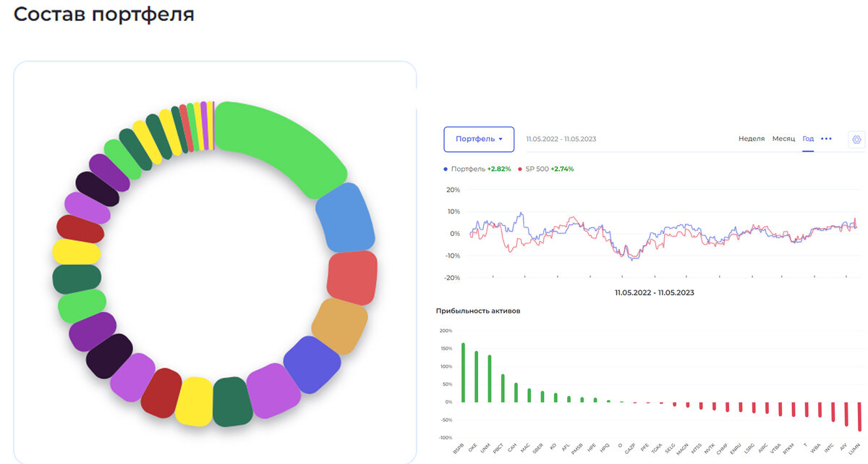Click the LUMN red bar

[x=859, y=416]
